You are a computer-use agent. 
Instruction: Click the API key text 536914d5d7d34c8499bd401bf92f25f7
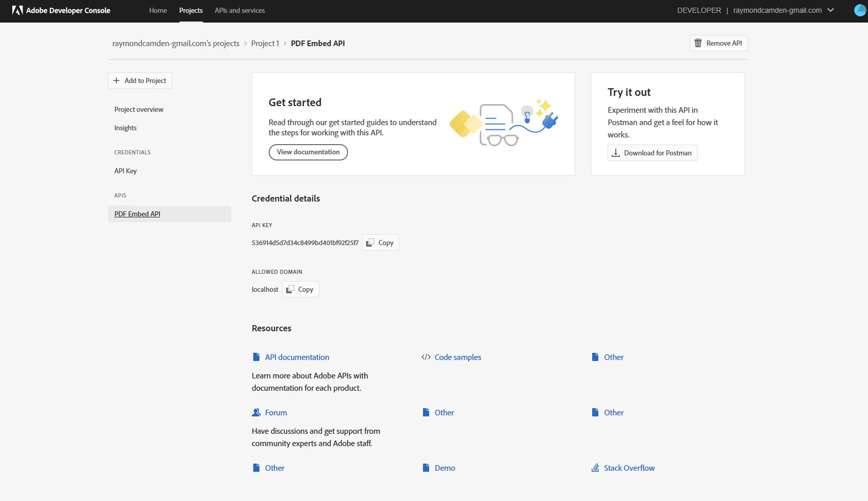[x=305, y=243]
